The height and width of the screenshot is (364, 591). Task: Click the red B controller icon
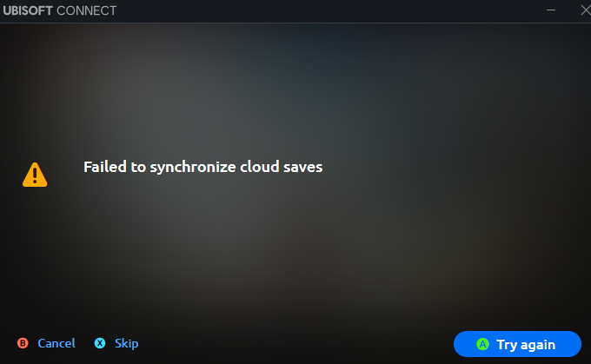23,343
